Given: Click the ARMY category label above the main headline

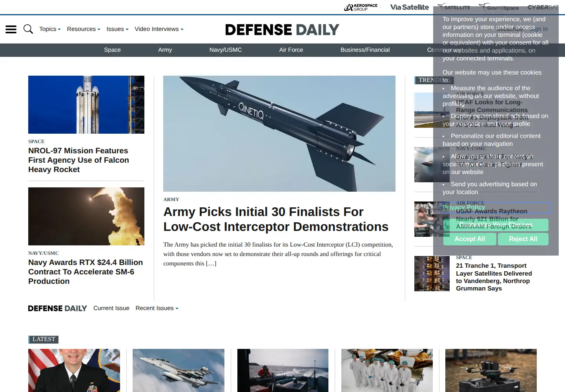Looking at the screenshot, I should click(x=171, y=200).
